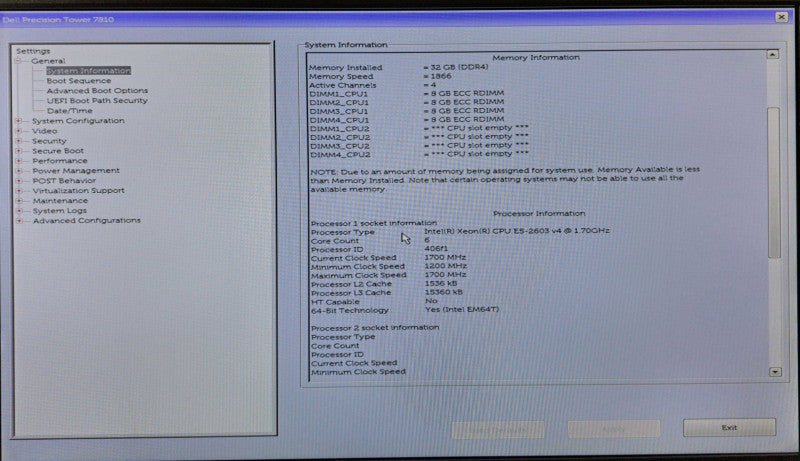Click the 'Memory Information' heading

point(536,58)
